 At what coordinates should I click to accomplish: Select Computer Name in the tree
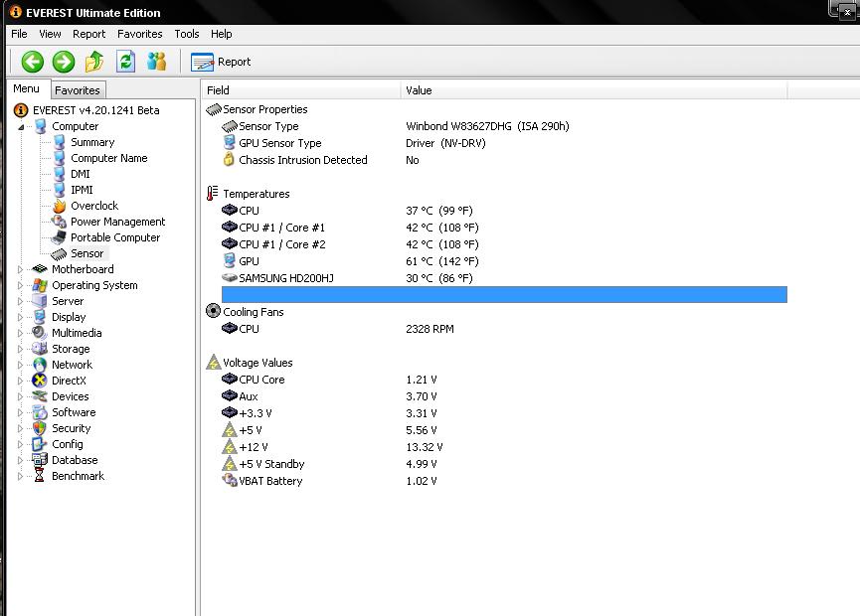(108, 158)
